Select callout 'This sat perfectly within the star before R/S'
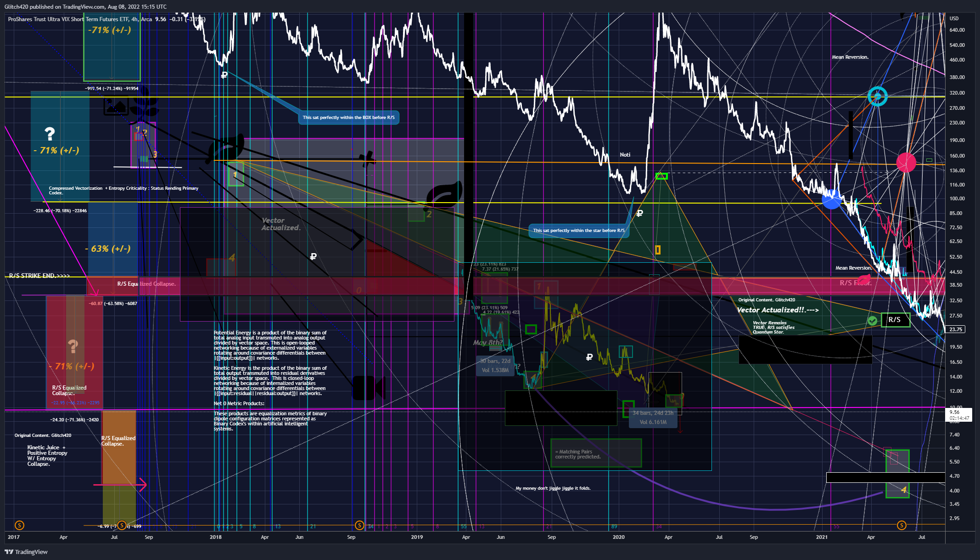 point(579,231)
